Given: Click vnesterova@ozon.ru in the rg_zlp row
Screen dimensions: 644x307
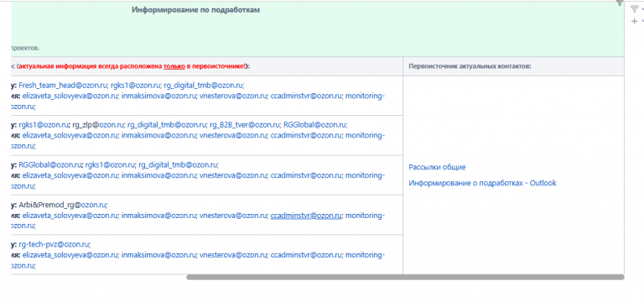Looking at the screenshot, I should pos(233,135).
